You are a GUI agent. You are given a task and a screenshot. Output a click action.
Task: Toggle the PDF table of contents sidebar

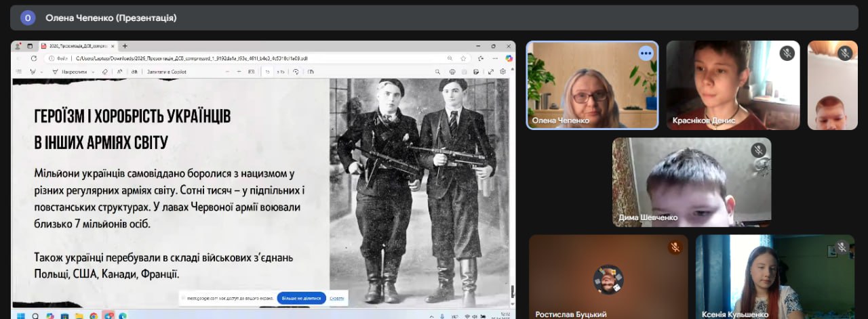(x=20, y=71)
